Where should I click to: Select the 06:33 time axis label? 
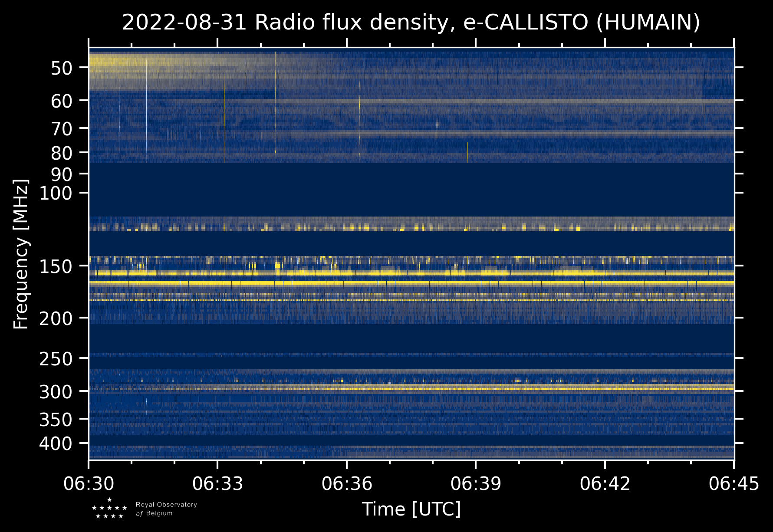pos(218,483)
